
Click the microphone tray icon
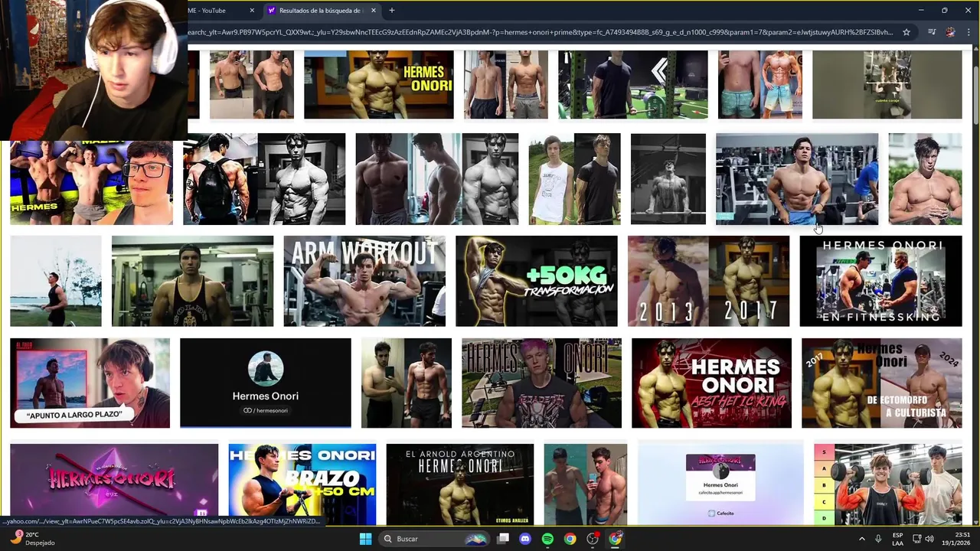tap(878, 539)
